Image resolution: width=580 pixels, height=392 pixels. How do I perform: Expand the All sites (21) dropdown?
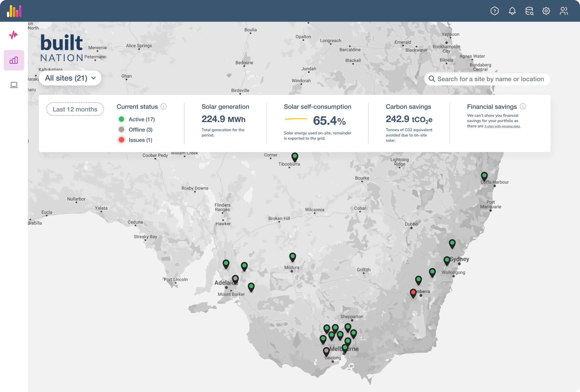point(70,78)
